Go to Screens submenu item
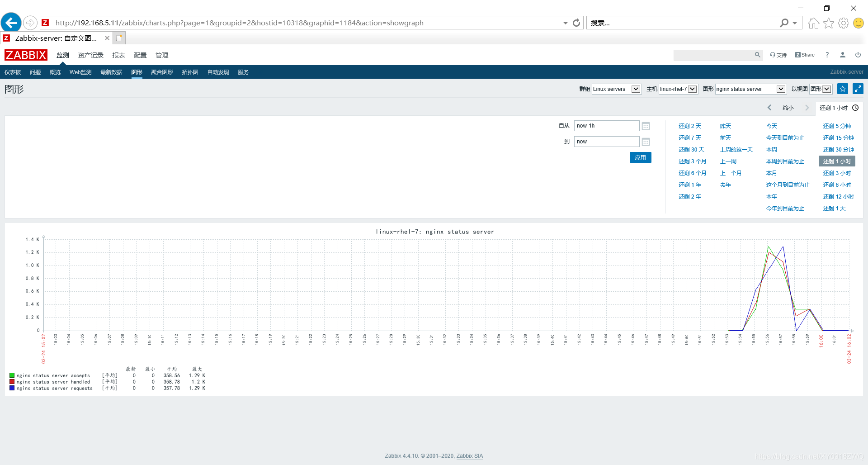Screen dimensions: 868x465 pos(162,72)
